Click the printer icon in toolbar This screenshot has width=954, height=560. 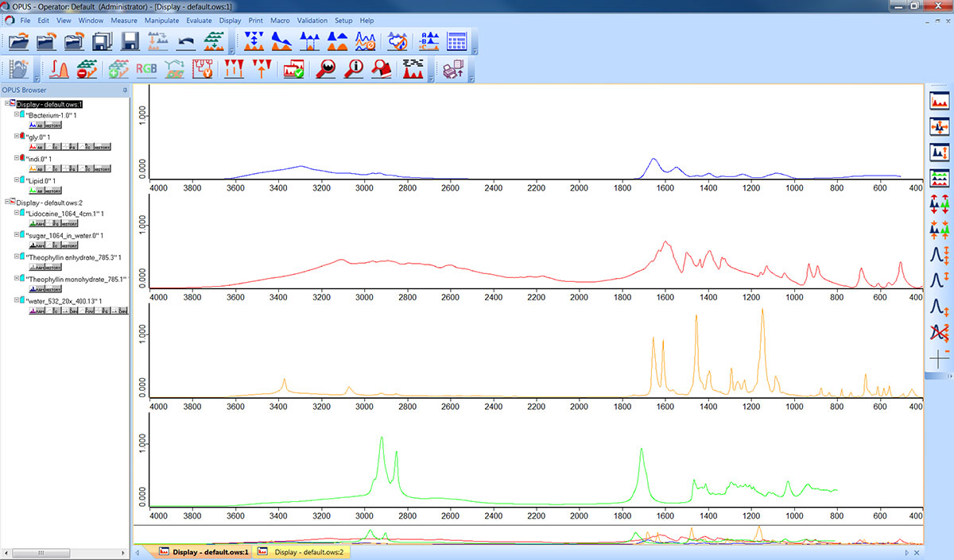453,70
